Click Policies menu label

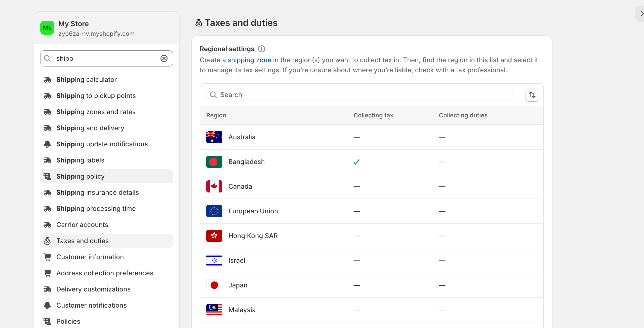[68, 321]
